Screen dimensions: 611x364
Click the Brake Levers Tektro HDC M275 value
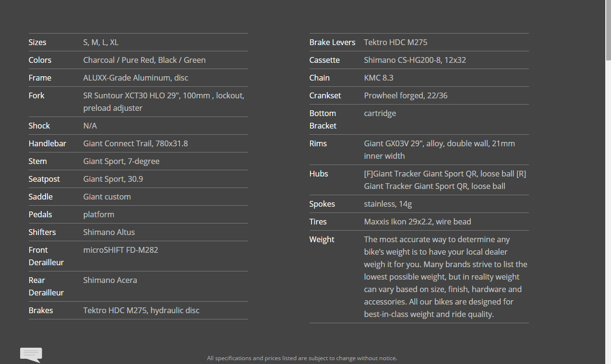pos(395,42)
